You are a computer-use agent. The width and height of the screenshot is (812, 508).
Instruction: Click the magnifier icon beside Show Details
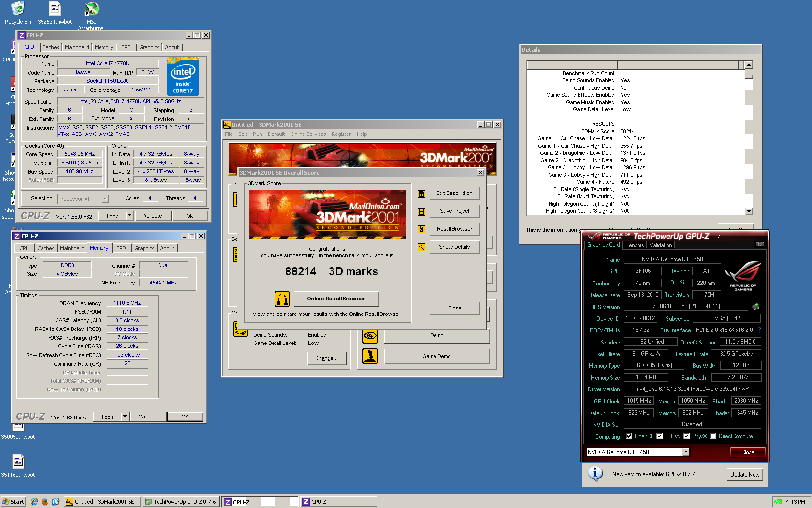tap(421, 247)
